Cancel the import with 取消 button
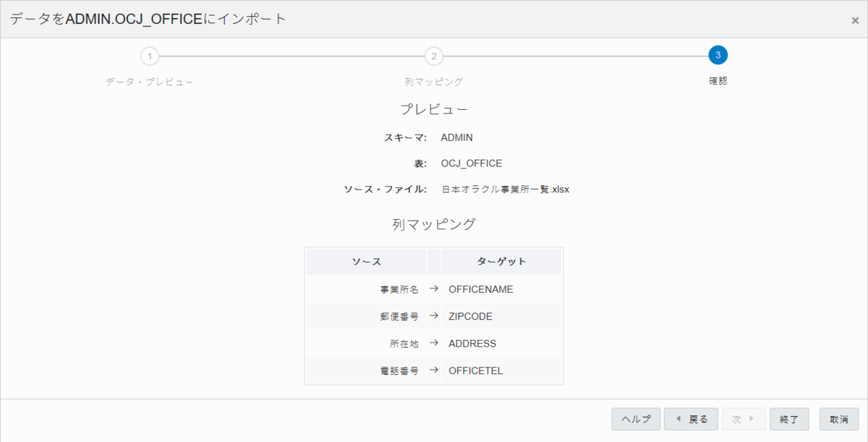This screenshot has width=868, height=442. click(839, 419)
